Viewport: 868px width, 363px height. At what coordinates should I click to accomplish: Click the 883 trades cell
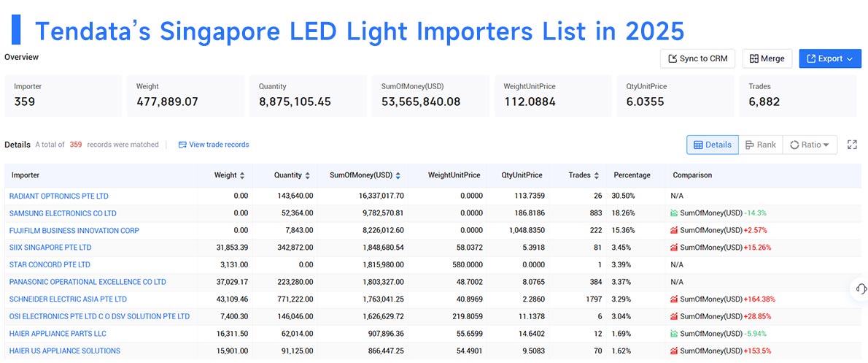tap(596, 213)
